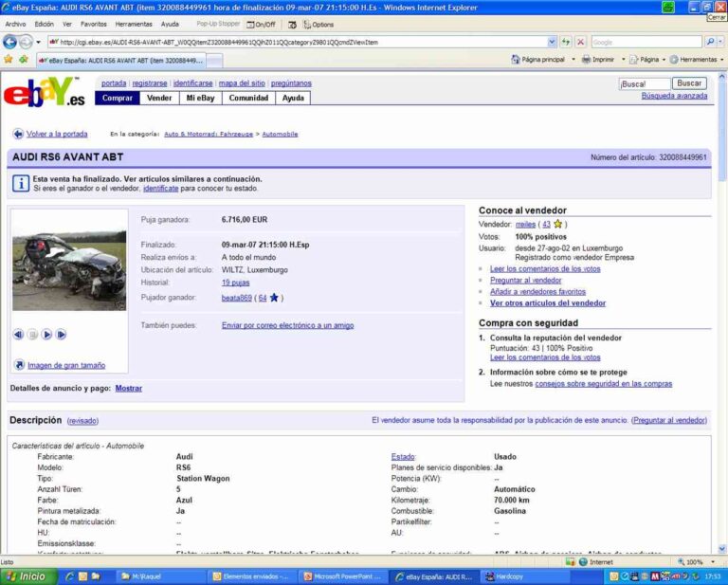
Task: Select the Mi eBay tab
Action: [199, 98]
